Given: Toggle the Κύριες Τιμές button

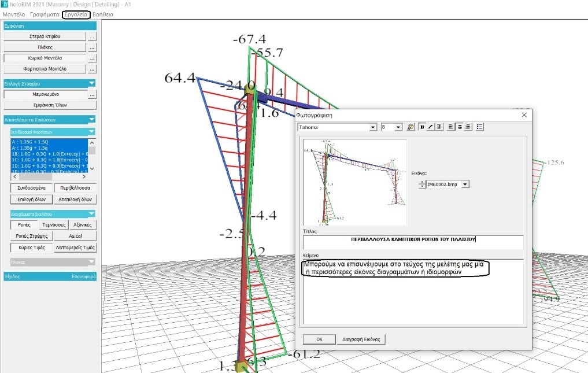Looking at the screenshot, I should pyautogui.click(x=31, y=248).
